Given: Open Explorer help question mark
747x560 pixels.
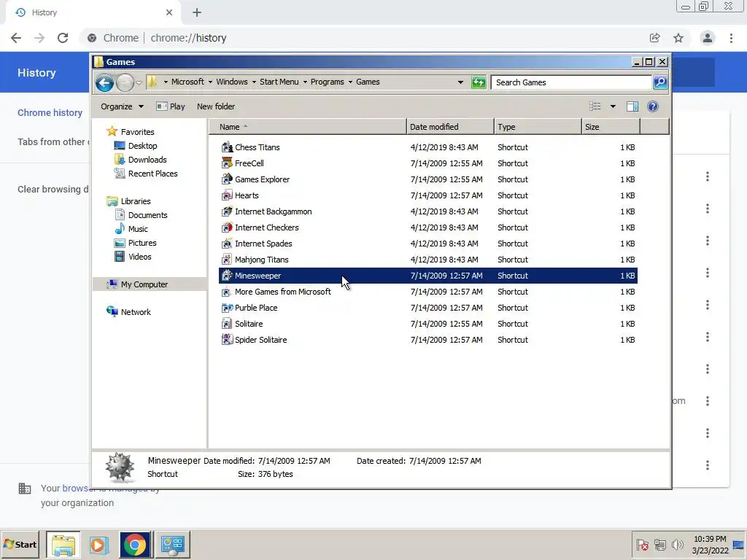Looking at the screenshot, I should pyautogui.click(x=653, y=106).
